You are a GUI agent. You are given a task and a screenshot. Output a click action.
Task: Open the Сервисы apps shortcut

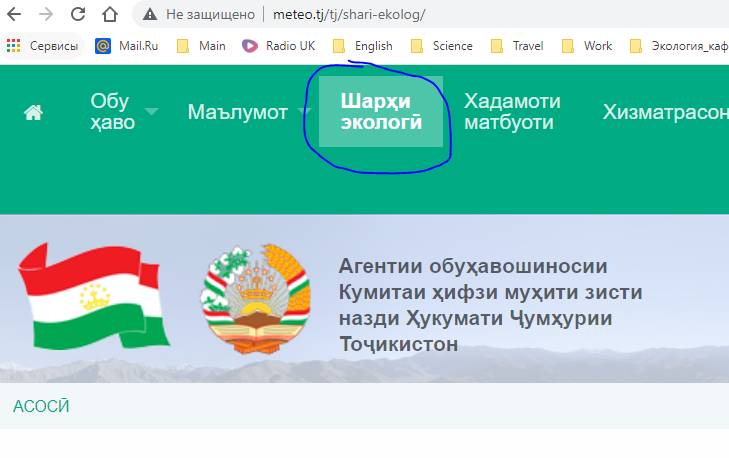(44, 46)
